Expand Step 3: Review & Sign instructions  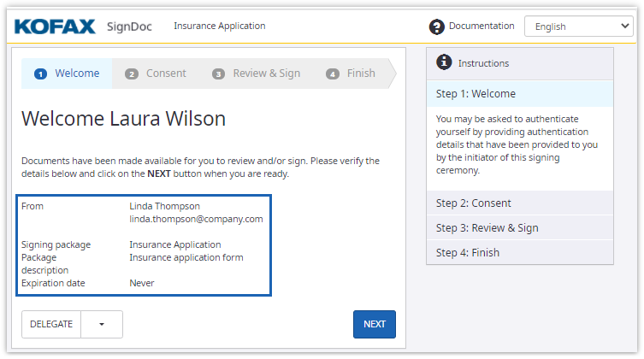pyautogui.click(x=519, y=228)
